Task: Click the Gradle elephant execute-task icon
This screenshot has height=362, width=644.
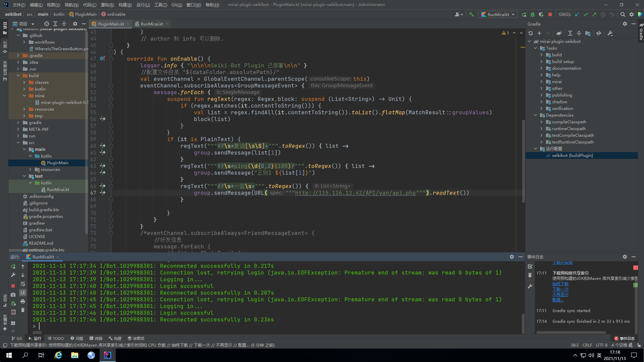Action: point(559,33)
